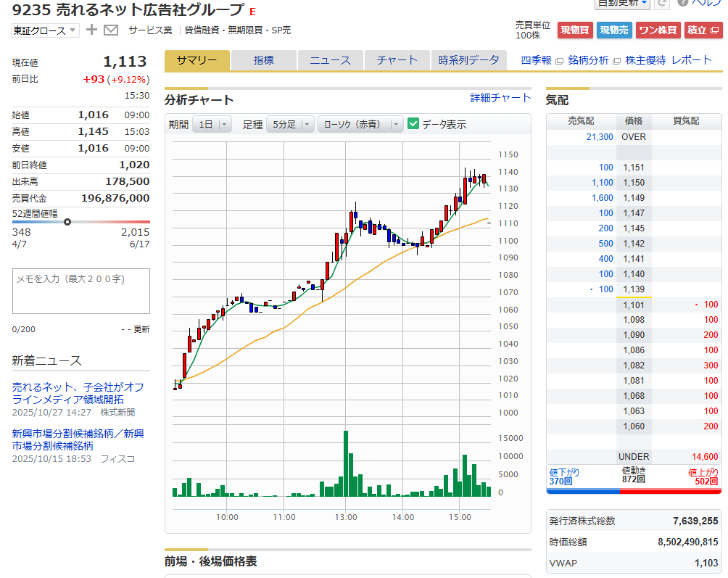Open the 詳細チャート link
Image resolution: width=728 pixels, height=578 pixels.
tap(500, 98)
